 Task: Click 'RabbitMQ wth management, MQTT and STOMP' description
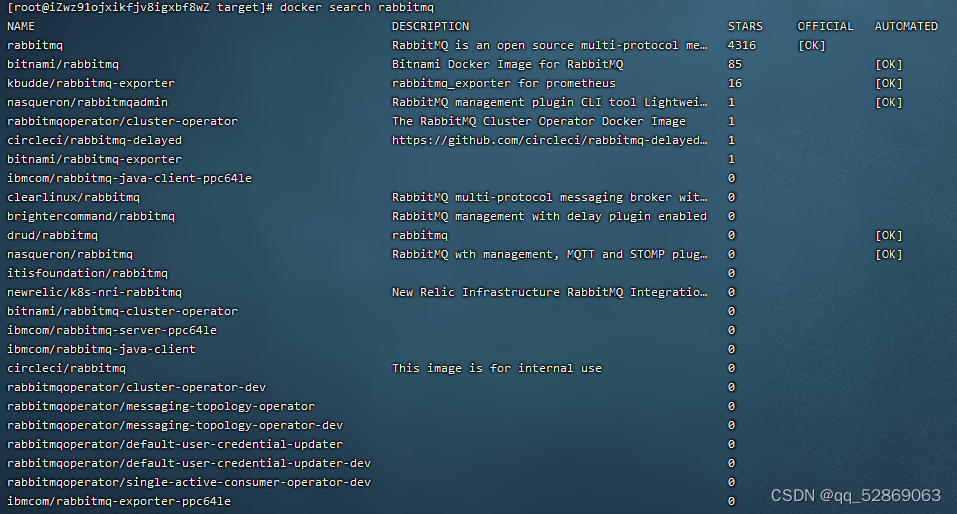[549, 254]
